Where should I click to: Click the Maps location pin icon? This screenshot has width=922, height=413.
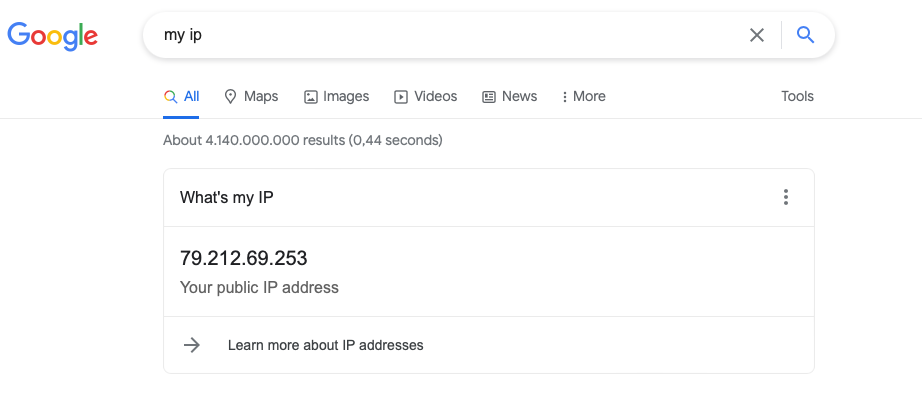click(x=230, y=96)
